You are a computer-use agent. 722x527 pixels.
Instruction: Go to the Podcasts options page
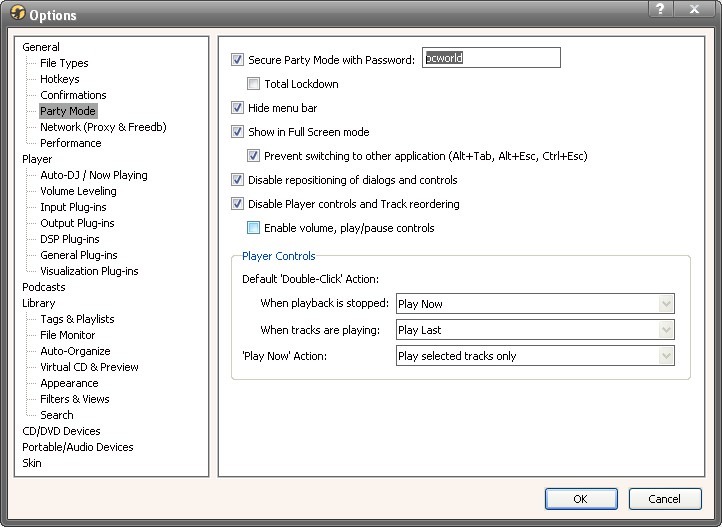[43, 287]
